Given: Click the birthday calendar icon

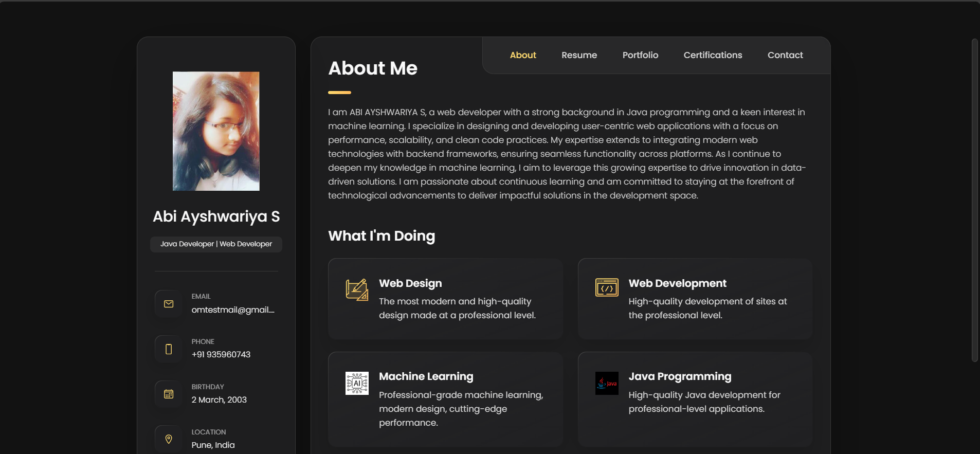Looking at the screenshot, I should point(168,394).
